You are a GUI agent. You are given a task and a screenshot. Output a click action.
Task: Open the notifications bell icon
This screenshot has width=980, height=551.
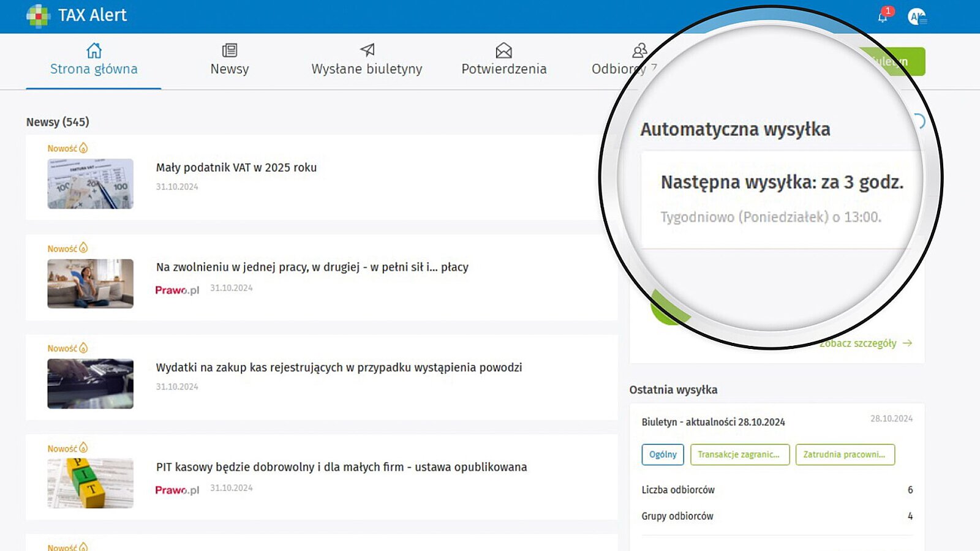coord(883,17)
